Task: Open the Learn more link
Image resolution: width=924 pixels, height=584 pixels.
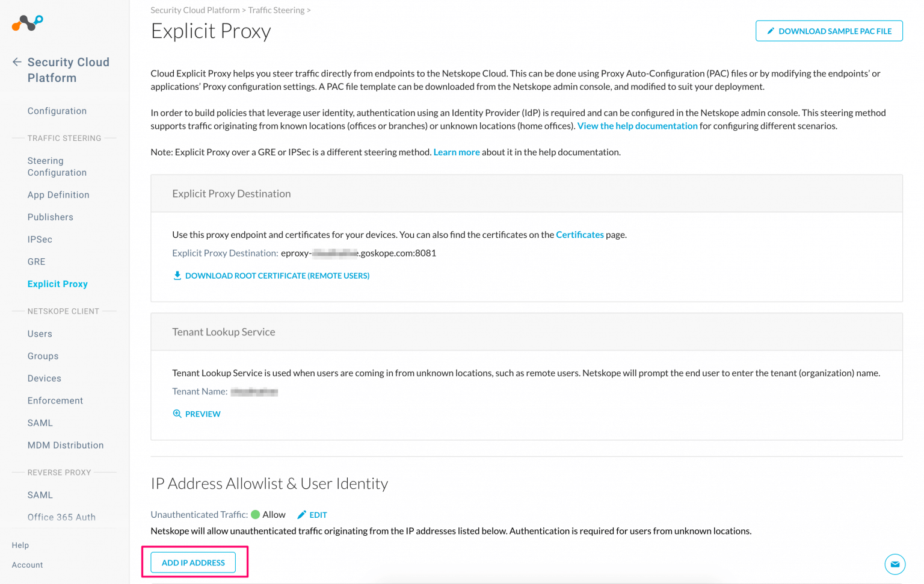Action: (456, 152)
